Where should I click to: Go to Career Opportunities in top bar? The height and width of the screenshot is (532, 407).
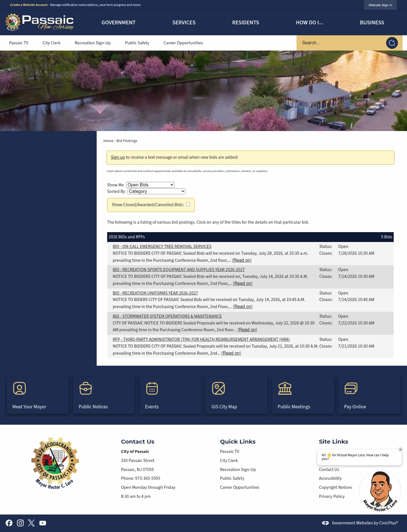point(183,43)
